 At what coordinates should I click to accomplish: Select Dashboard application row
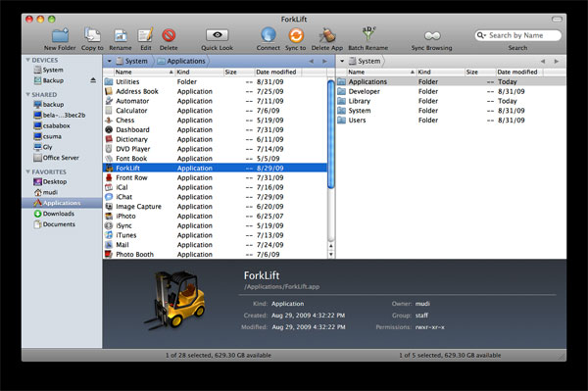(215, 129)
